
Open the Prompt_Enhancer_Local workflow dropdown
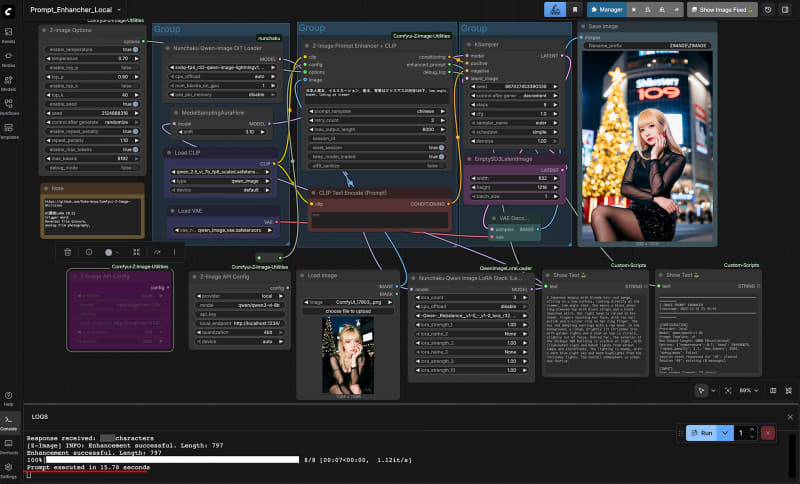(119, 10)
